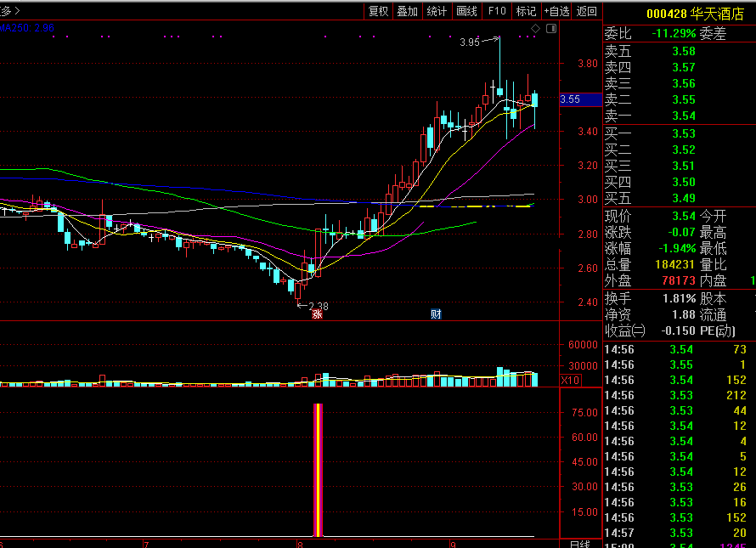Activate the 画线 drawing tool

tap(466, 11)
